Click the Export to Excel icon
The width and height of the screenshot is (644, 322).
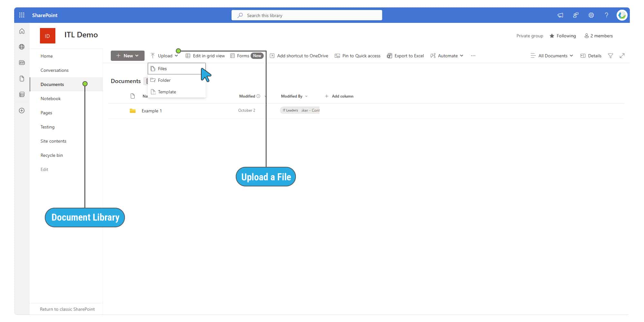pyautogui.click(x=389, y=55)
